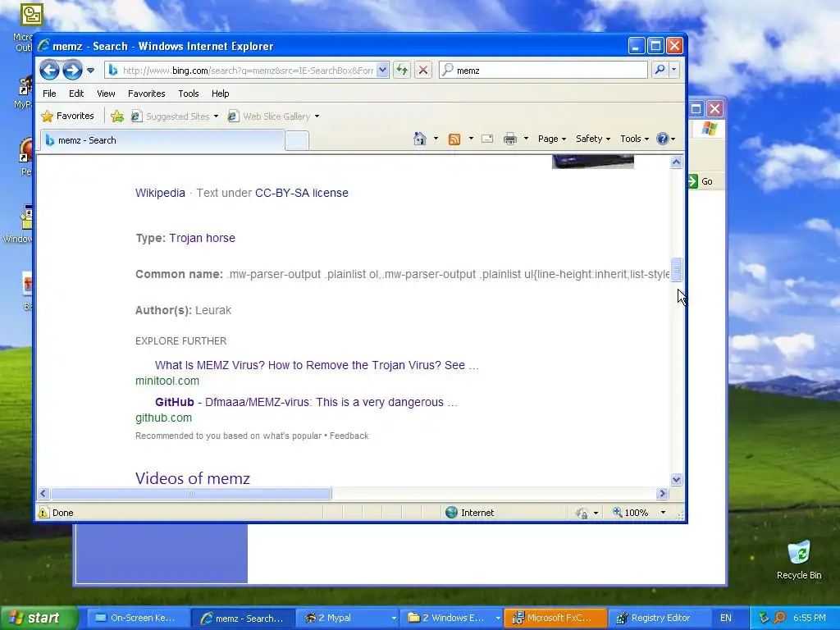
Task: Open the Help menu
Action: pos(220,94)
